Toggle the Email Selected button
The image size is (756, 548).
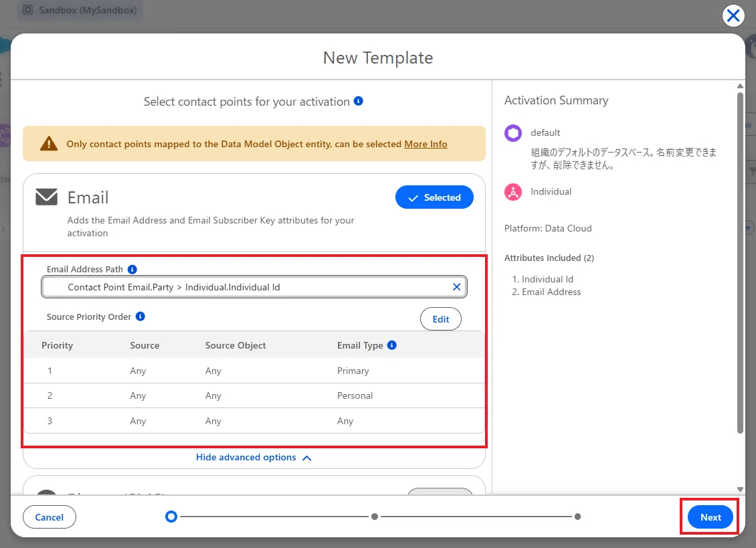coord(434,197)
